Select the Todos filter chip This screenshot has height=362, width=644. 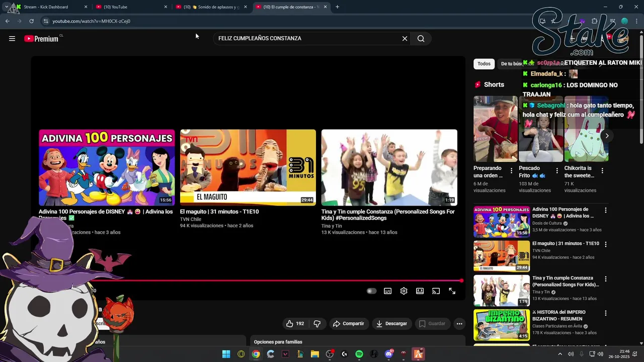484,64
